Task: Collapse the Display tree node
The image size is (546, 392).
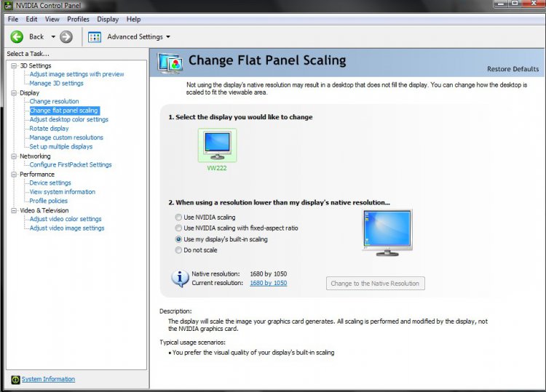Action: pyautogui.click(x=14, y=93)
